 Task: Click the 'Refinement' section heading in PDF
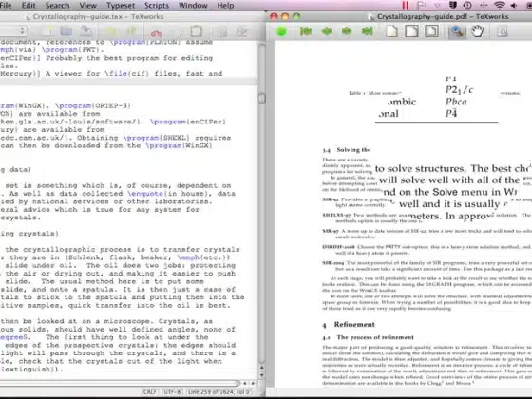[354, 324]
